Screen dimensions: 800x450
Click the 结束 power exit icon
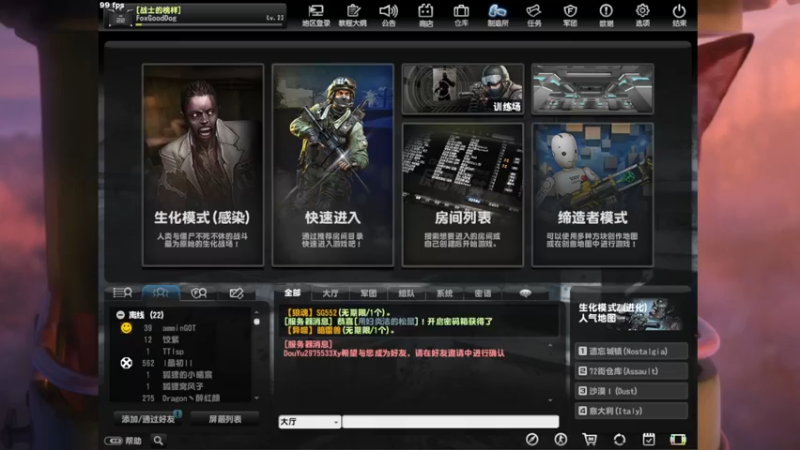pos(679,15)
